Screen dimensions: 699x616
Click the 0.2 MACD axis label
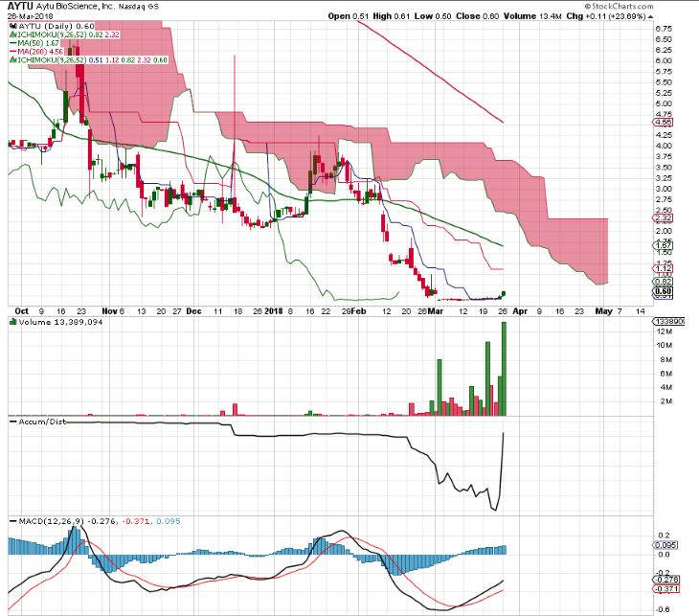pyautogui.click(x=665, y=536)
